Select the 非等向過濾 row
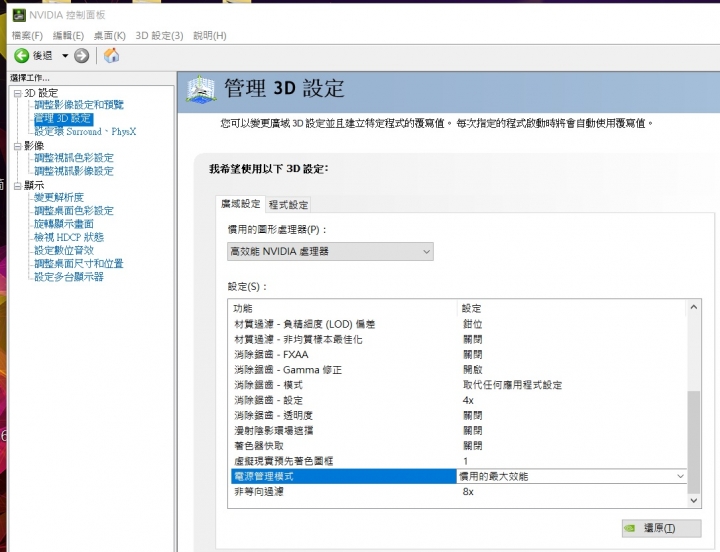Image resolution: width=720 pixels, height=552 pixels. [458, 492]
